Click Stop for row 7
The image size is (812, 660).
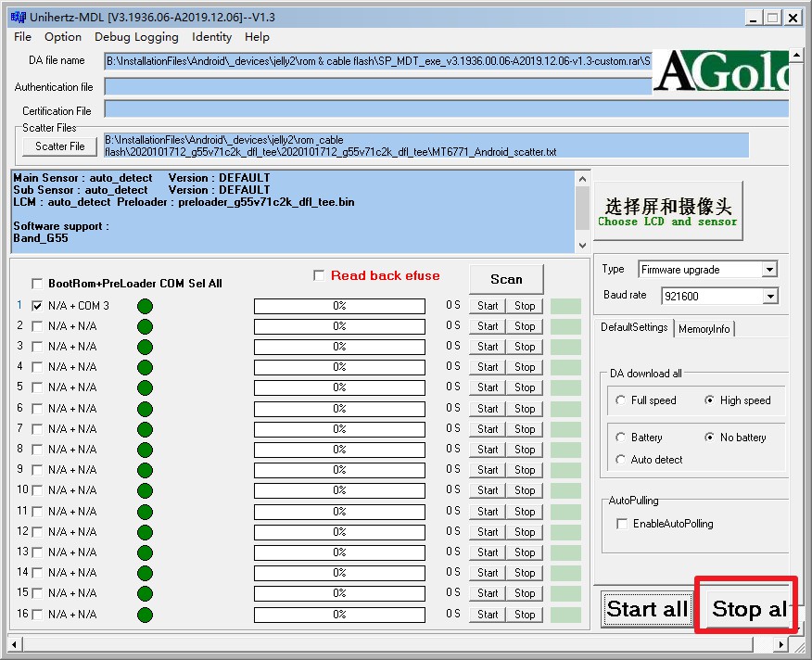click(x=525, y=429)
